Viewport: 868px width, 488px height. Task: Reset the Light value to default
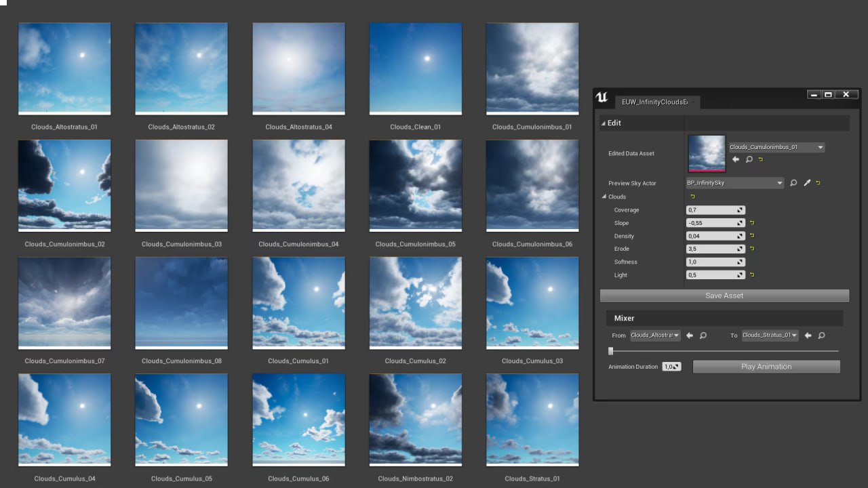[752, 275]
